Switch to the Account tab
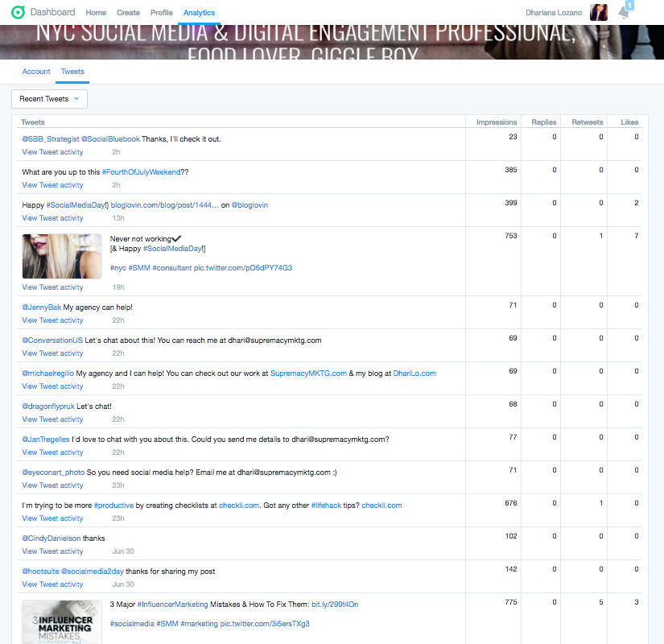 click(36, 72)
